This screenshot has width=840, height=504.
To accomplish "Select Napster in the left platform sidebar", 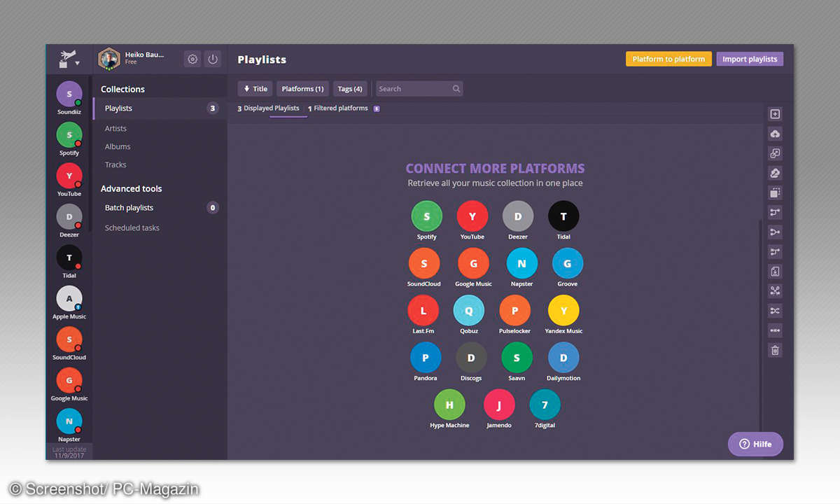I will (x=69, y=426).
